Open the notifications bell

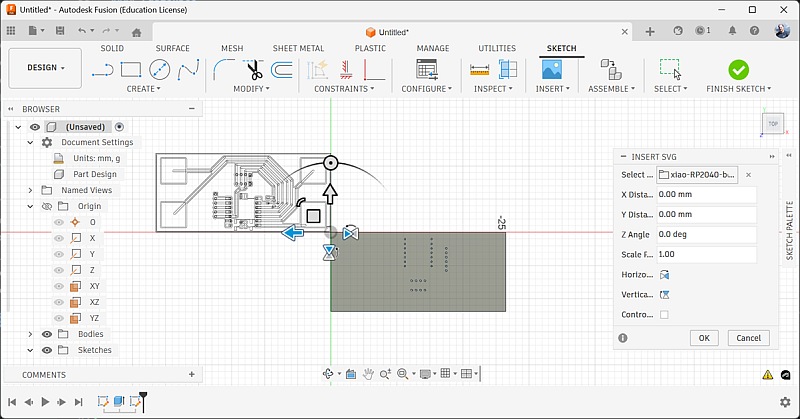(732, 31)
